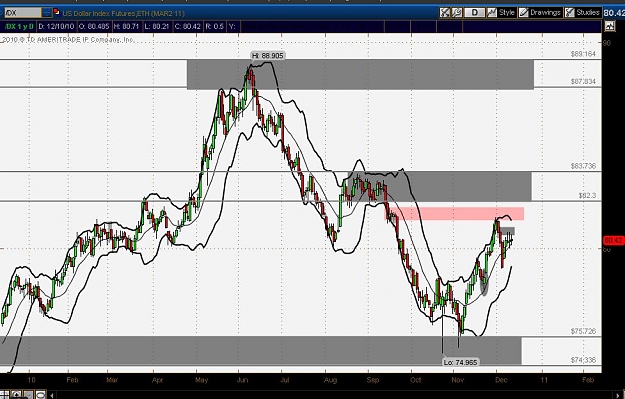The height and width of the screenshot is (399, 625).
Task: Click the small chart icon below price
Action: (610, 27)
